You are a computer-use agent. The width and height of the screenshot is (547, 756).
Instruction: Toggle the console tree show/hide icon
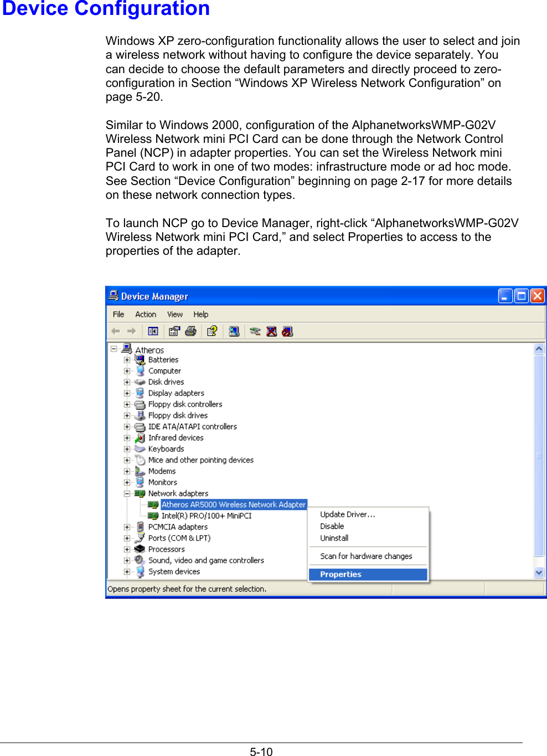tap(153, 331)
